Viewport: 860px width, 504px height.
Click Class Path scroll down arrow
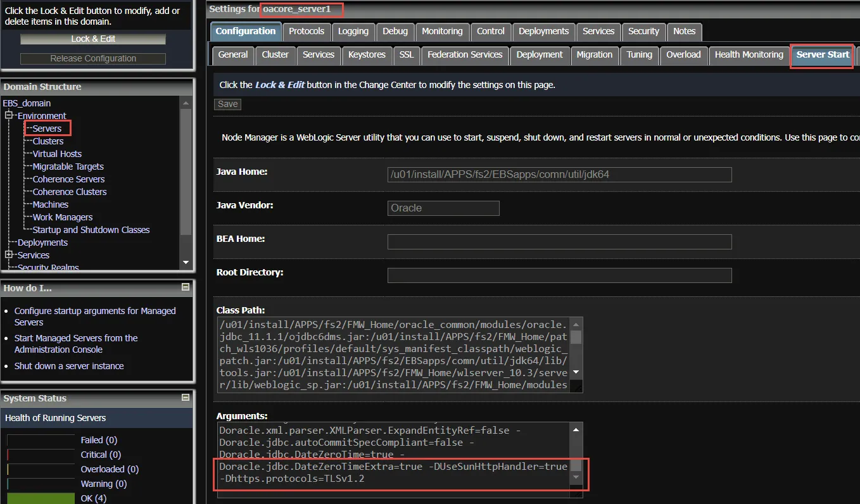[x=576, y=372]
